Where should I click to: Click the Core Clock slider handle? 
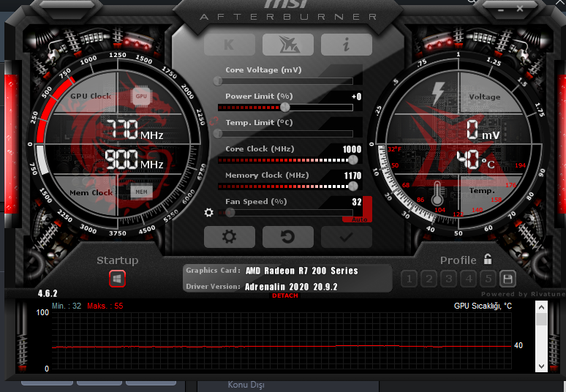[x=353, y=160]
